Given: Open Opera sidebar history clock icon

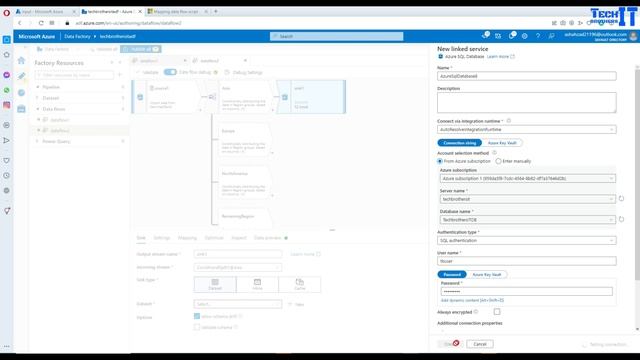Looking at the screenshot, I should pyautogui.click(x=7, y=176).
